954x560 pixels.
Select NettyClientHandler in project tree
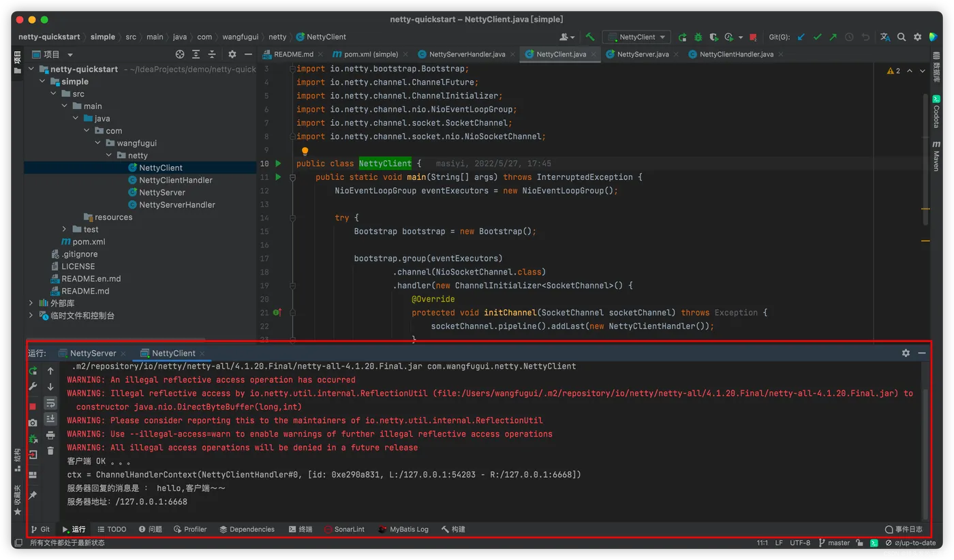pyautogui.click(x=175, y=180)
